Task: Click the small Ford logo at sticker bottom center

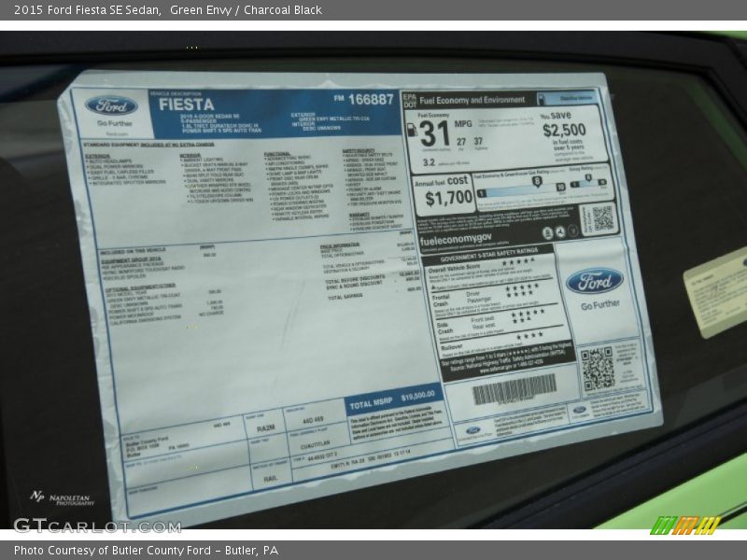Action: tap(472, 430)
